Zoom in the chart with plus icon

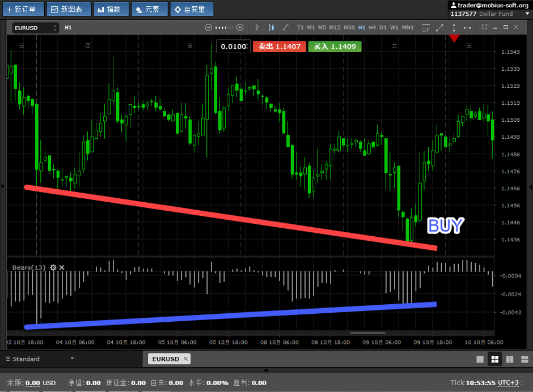pyautogui.click(x=240, y=27)
